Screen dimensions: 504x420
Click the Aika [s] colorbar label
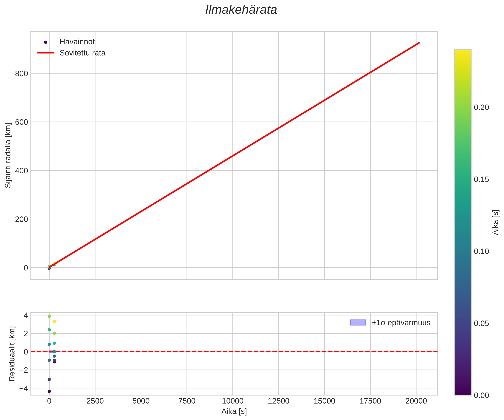click(x=495, y=222)
